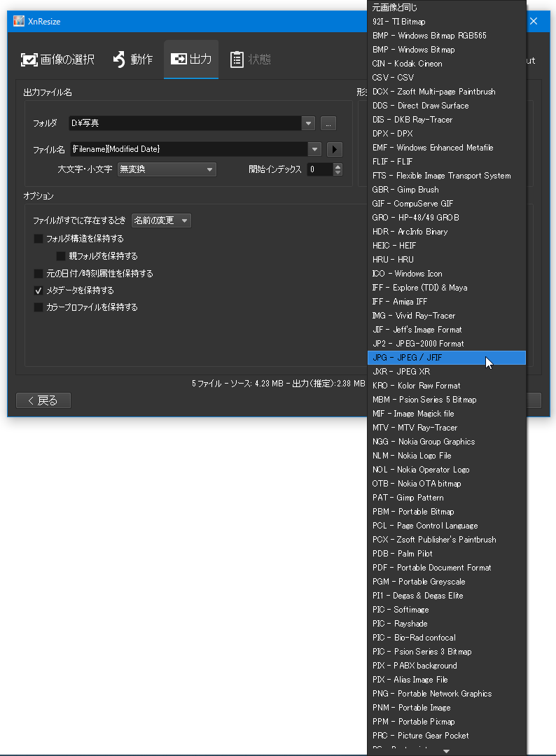The width and height of the screenshot is (556, 756).
Task: Choose PIX - Alias Image File
Action: 447,679
